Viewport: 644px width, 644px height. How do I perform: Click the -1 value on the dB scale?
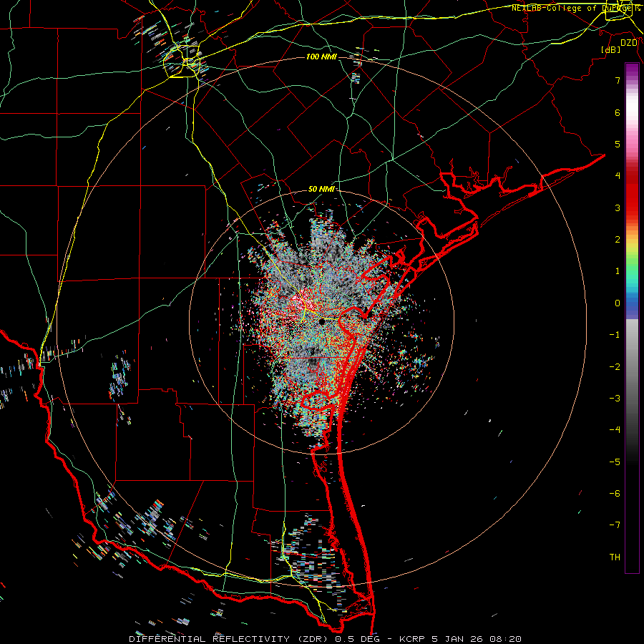tap(615, 335)
